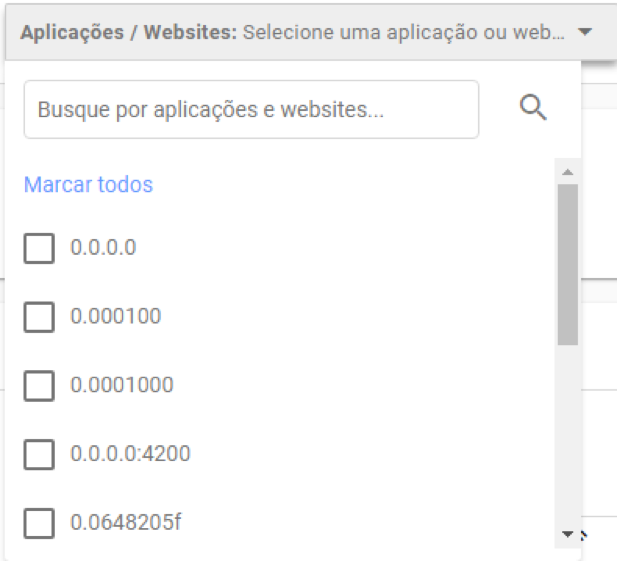Image resolution: width=617 pixels, height=561 pixels.
Task: Click the scrollbar up arrow
Action: [x=568, y=173]
